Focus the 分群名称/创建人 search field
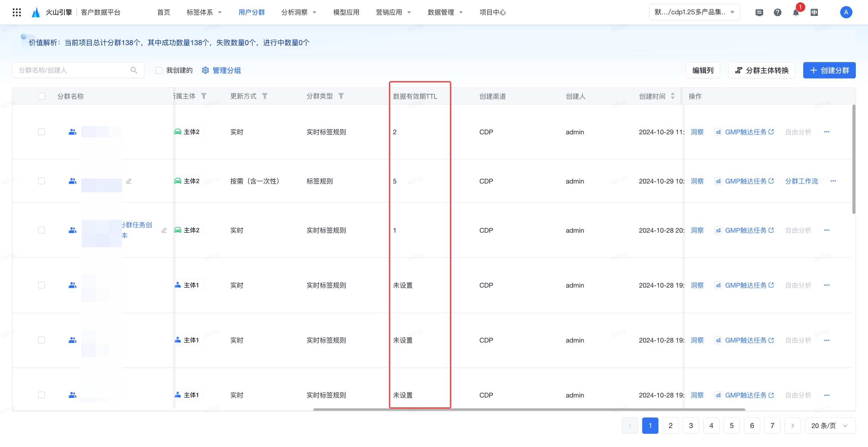This screenshot has width=868, height=447. coord(78,70)
